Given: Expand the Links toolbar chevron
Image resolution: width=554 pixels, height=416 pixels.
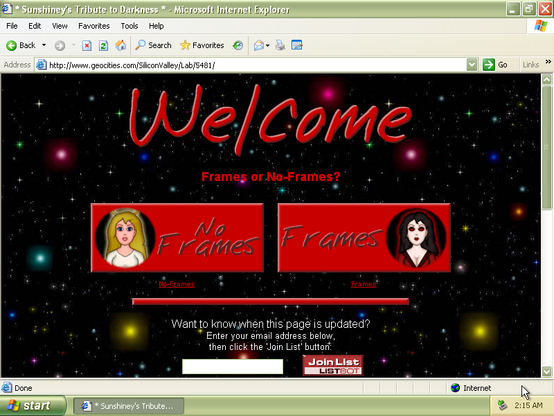Looking at the screenshot, I should point(548,62).
